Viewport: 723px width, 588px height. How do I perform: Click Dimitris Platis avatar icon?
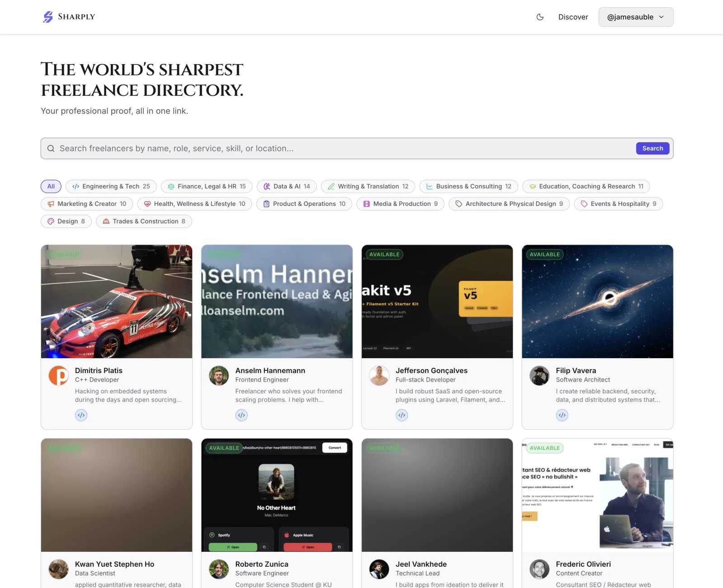click(59, 376)
